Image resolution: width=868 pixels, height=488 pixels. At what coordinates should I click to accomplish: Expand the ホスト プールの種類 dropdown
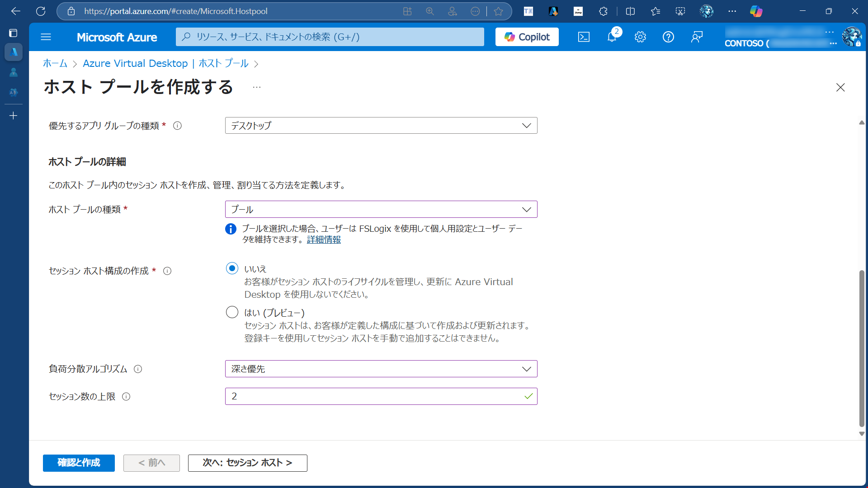coord(381,210)
